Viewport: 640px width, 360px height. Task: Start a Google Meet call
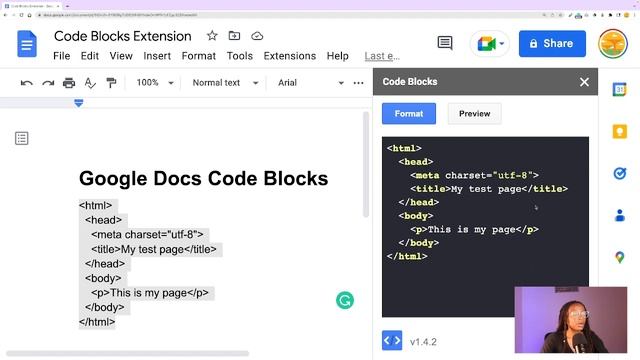click(x=486, y=43)
